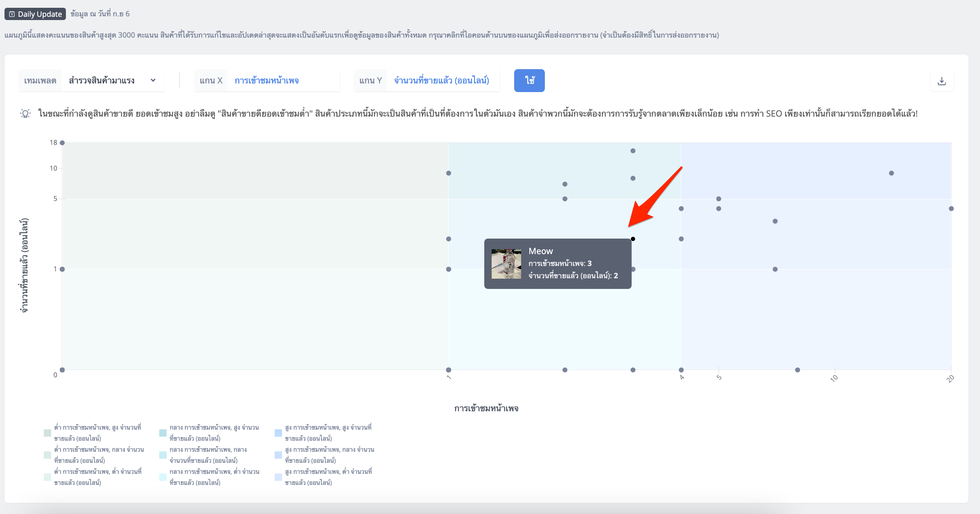Click the data point at Y-axis value 18
This screenshot has height=514, width=980.
(62, 143)
